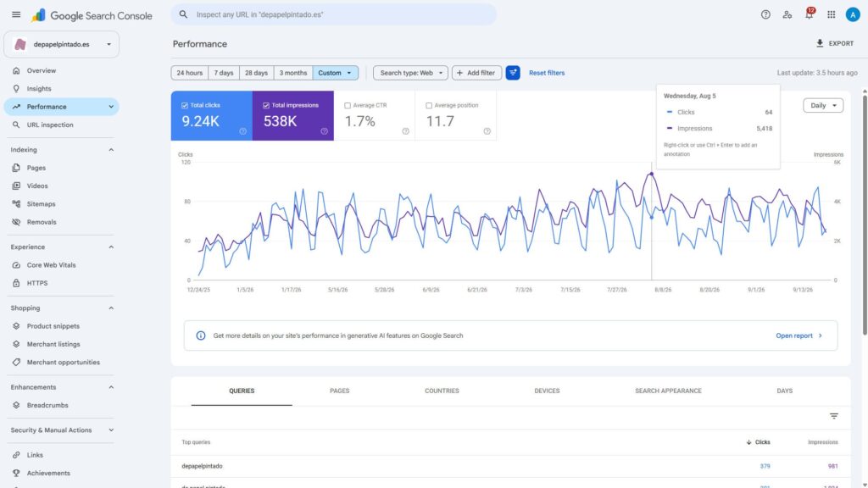Open the Google apps grid
Image resolution: width=868 pixels, height=488 pixels.
tap(832, 15)
